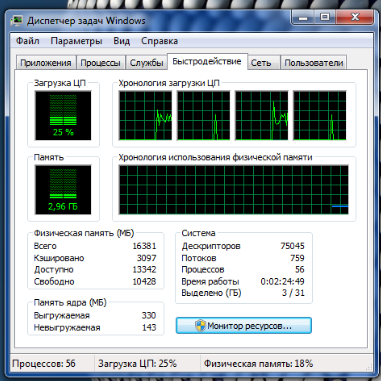The height and width of the screenshot is (381, 381).
Task: Click the Выделено (ГБ) value 3 / 31
Action: [293, 293]
